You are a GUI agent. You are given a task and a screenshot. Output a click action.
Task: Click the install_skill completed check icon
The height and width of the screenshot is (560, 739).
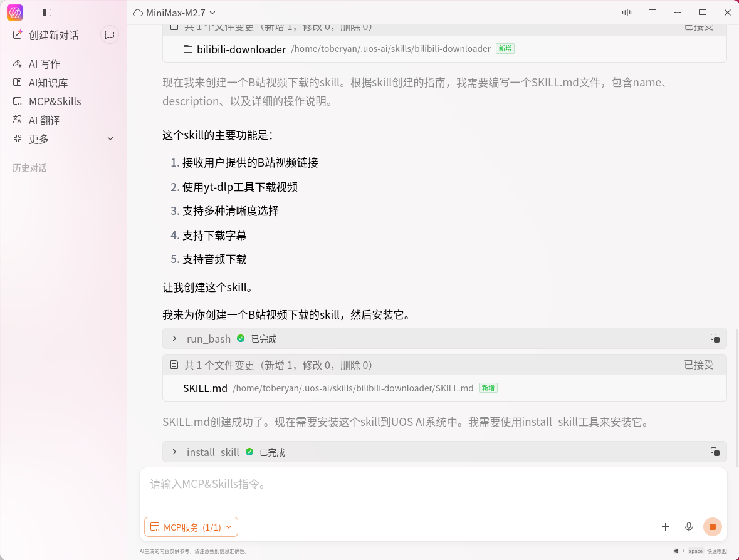249,452
